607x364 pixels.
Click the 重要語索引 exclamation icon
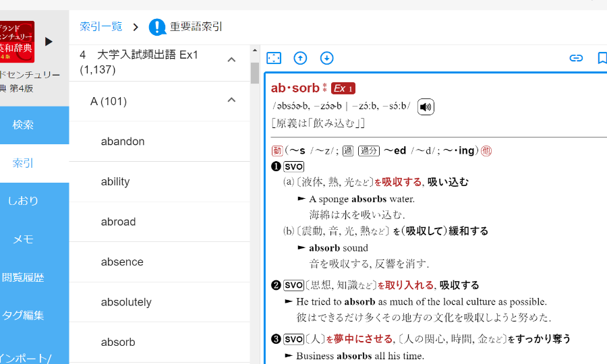point(157,27)
